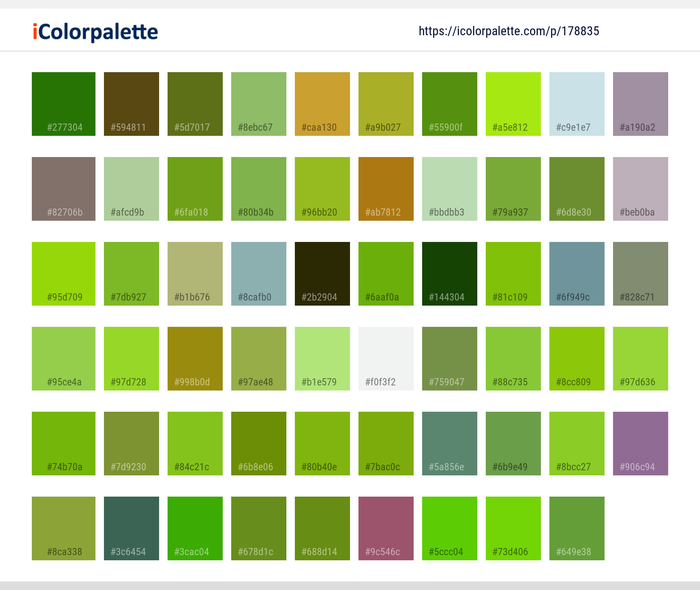Viewport: 700px width, 590px height.
Task: Select the #55900f green swatch
Action: (450, 104)
